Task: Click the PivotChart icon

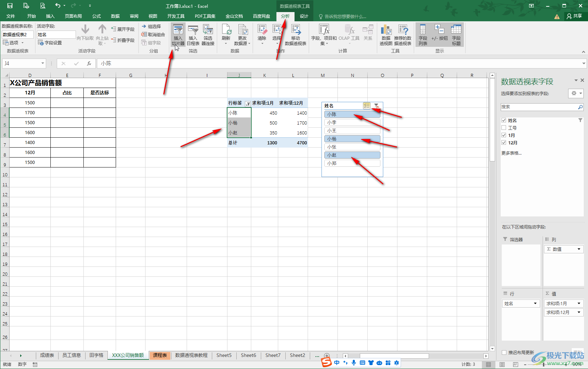Action: point(386,35)
